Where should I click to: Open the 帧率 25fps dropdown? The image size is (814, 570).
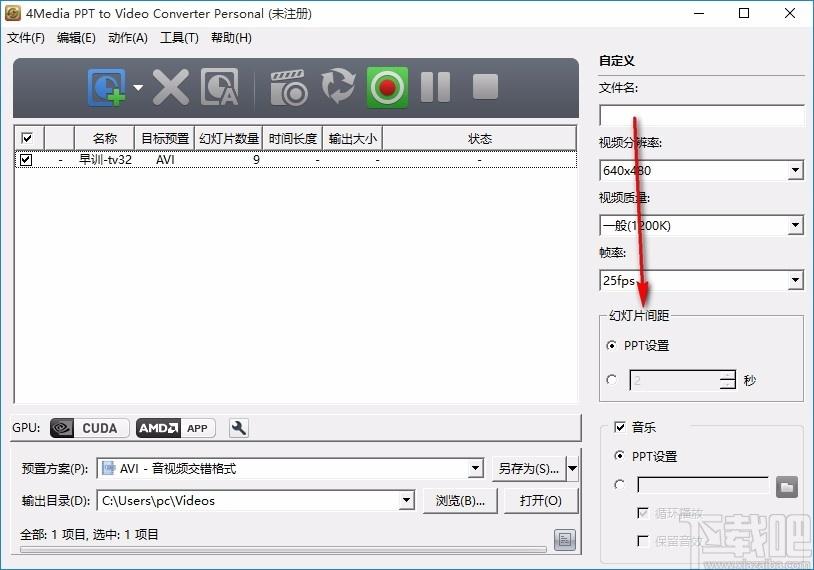pos(795,280)
